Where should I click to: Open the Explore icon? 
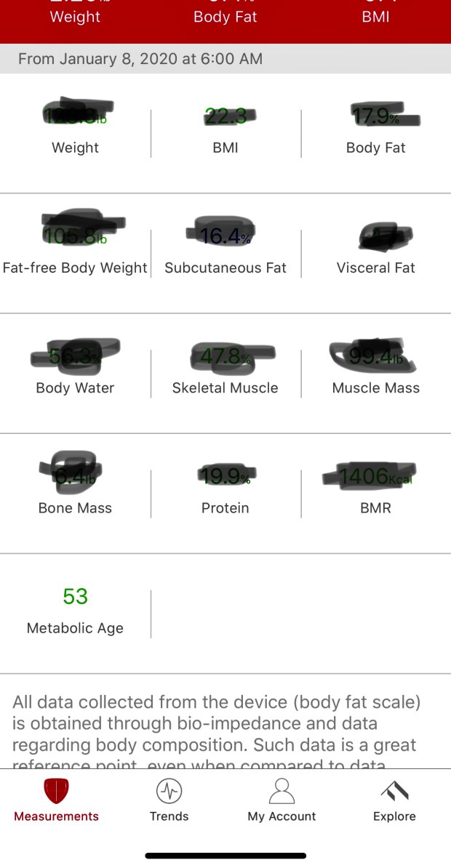394,790
